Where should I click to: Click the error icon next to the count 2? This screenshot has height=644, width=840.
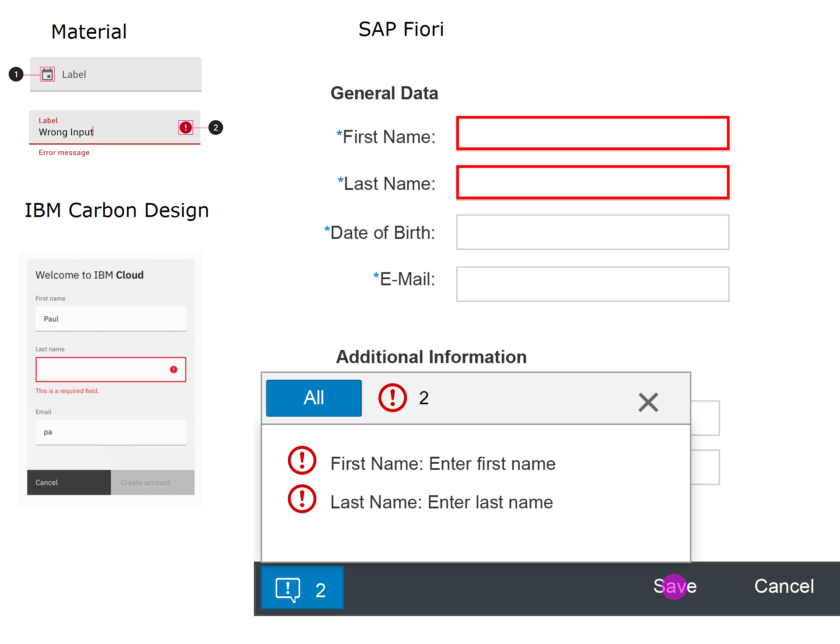pyautogui.click(x=392, y=398)
